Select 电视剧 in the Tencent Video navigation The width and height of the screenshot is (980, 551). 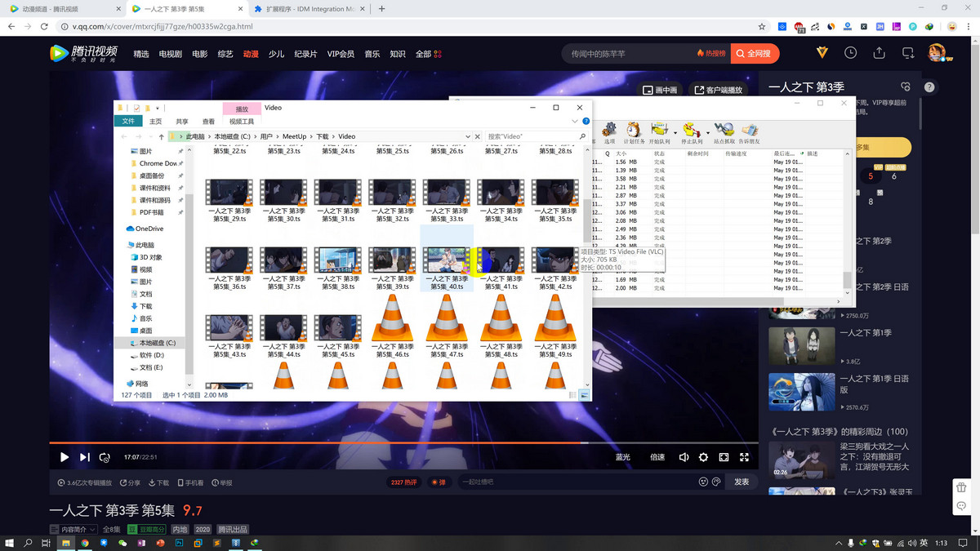tap(171, 54)
